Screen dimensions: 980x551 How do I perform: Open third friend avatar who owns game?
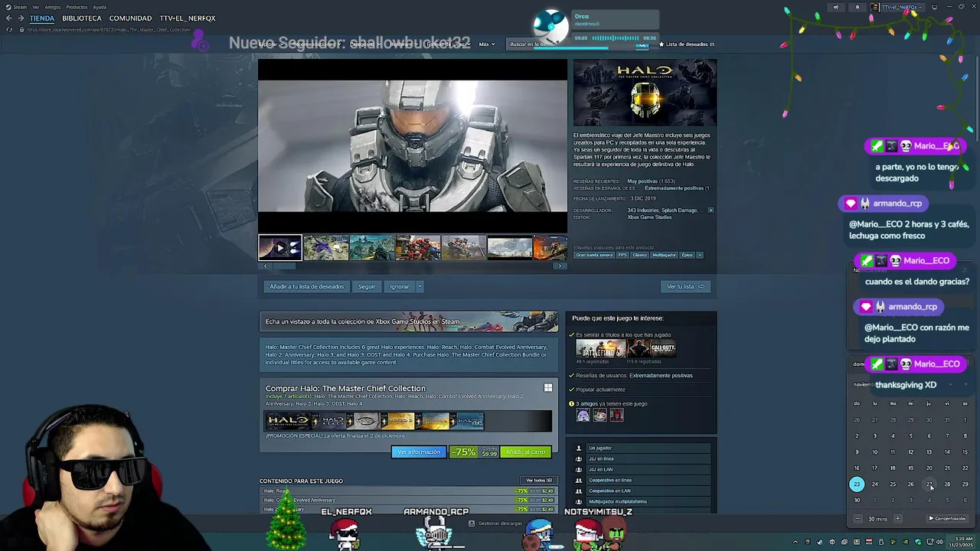click(616, 416)
